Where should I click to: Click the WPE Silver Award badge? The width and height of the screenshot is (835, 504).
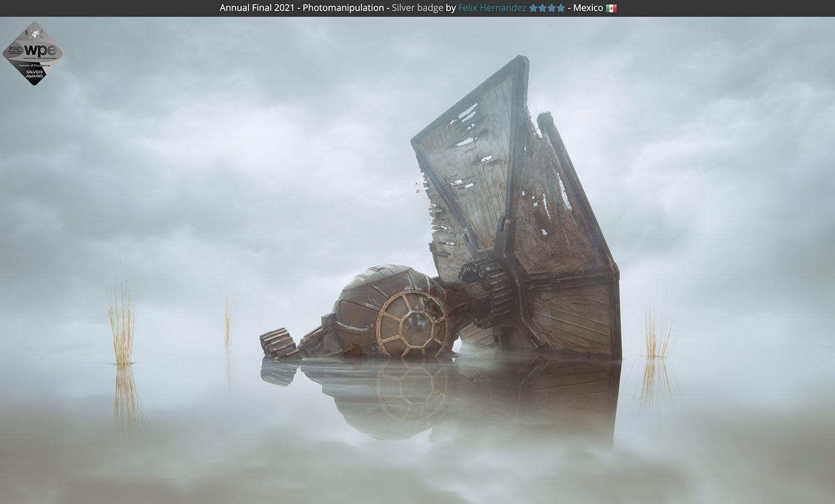(34, 53)
